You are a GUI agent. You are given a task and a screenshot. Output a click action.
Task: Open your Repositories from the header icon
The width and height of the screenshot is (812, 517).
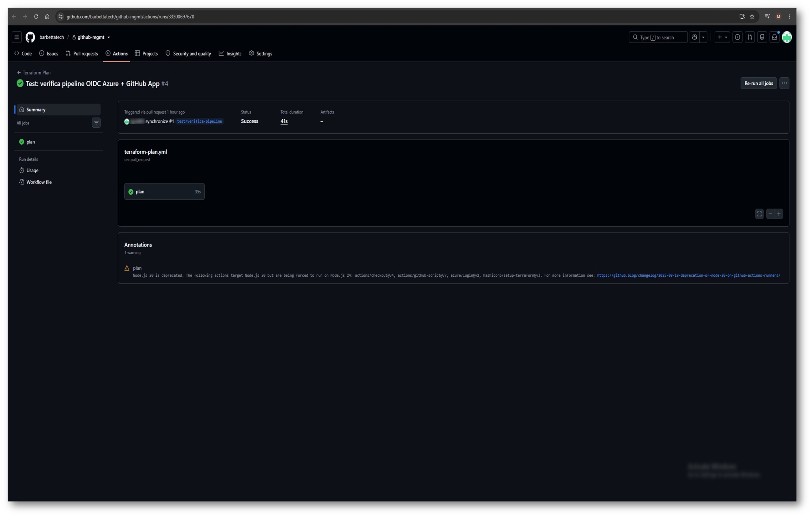pos(762,37)
